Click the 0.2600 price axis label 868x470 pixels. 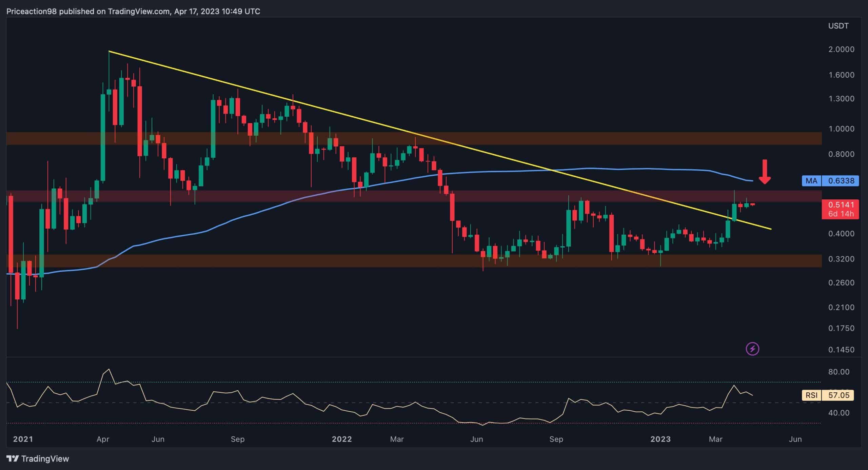[x=841, y=283]
